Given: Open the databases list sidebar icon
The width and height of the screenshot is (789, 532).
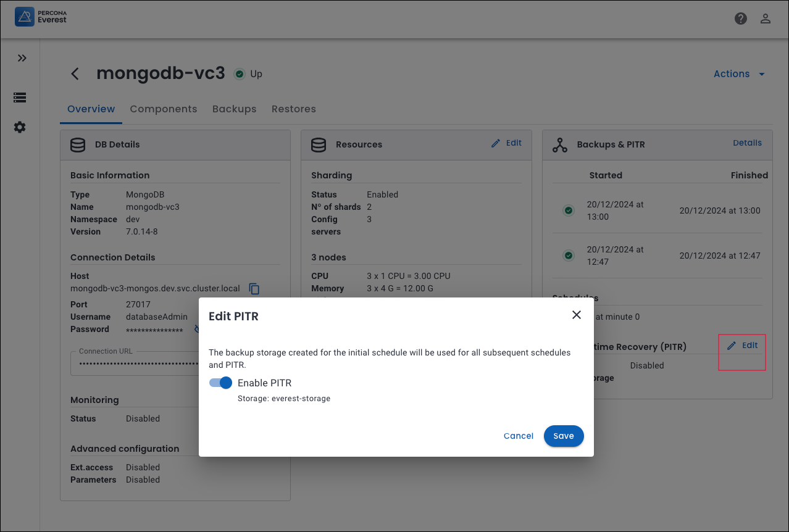Looking at the screenshot, I should tap(20, 98).
